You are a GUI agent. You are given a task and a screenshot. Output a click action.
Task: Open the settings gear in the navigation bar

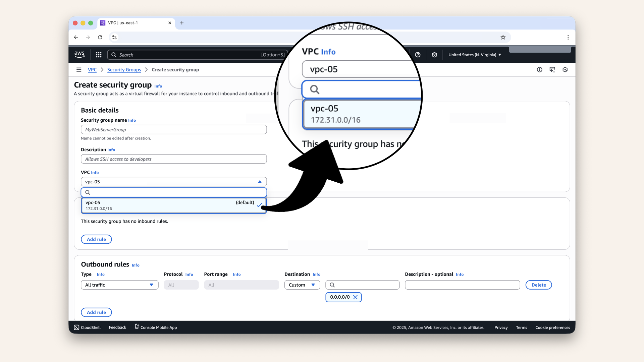tap(434, 55)
